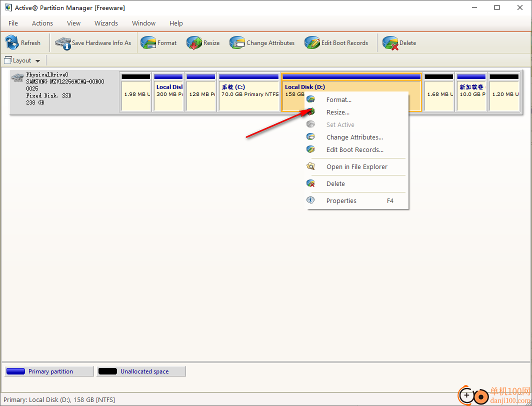
Task: Click the Resize toolbar label
Action: point(211,43)
